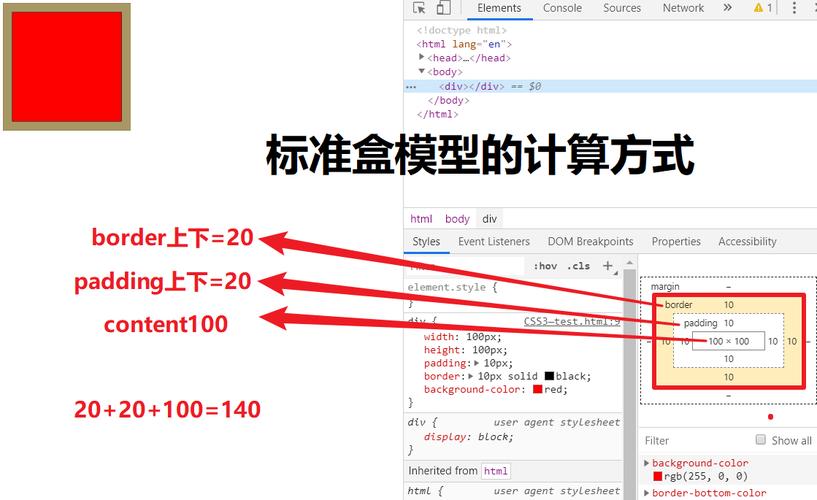Click the ellipsis beside div row
Screen dimensions: 817x500
coord(411,87)
